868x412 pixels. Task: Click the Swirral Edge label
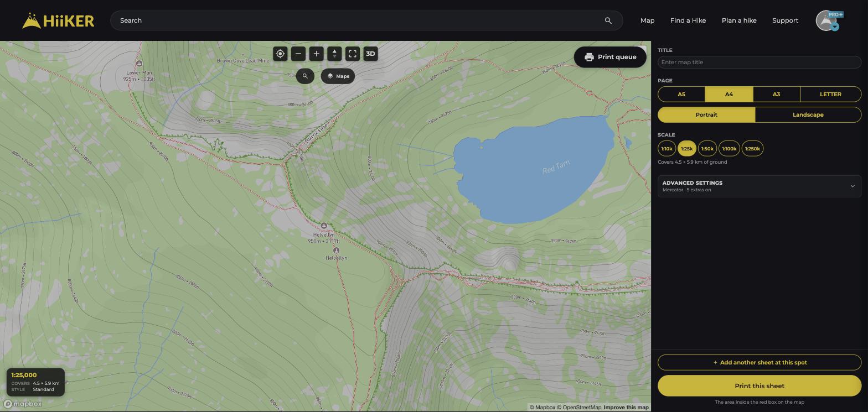pyautogui.click(x=316, y=133)
